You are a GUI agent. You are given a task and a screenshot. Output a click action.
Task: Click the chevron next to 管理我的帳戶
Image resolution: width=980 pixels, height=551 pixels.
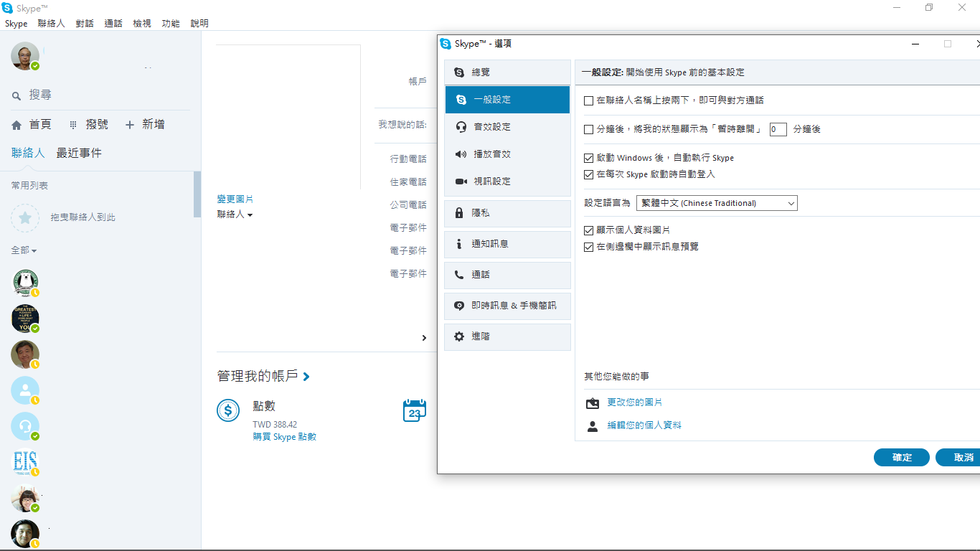pyautogui.click(x=306, y=377)
